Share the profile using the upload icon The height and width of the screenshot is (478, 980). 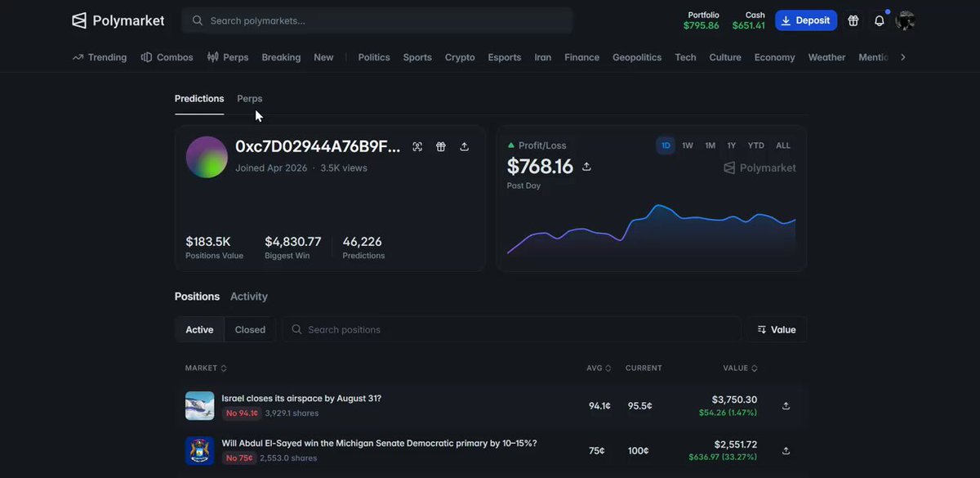point(465,146)
